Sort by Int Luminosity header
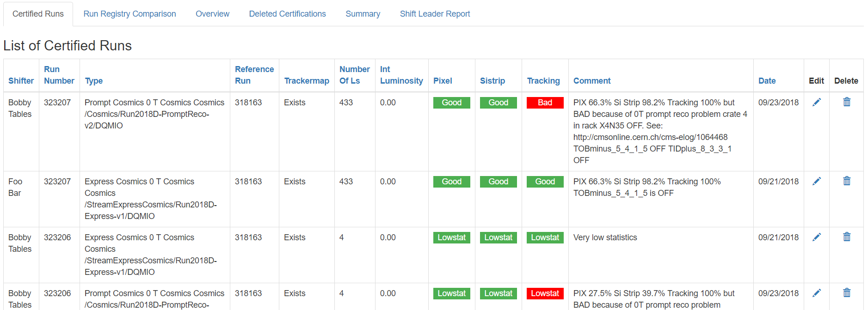Screen dimensions: 868x310 click(401, 75)
